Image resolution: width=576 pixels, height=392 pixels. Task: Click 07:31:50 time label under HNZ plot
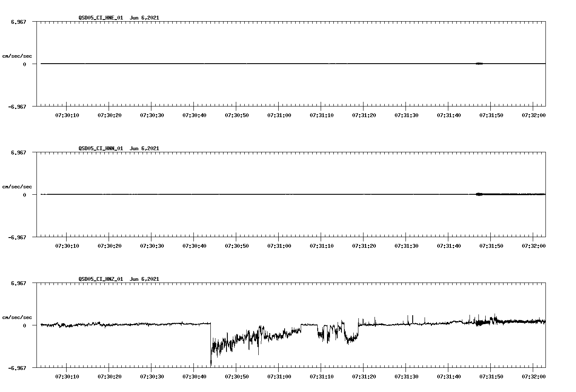point(491,376)
